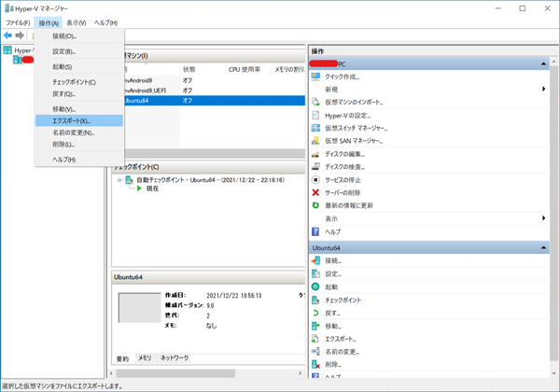This screenshot has height=392, width=560.
Task: Switch to the メモリ (Memory) tab
Action: (145, 358)
